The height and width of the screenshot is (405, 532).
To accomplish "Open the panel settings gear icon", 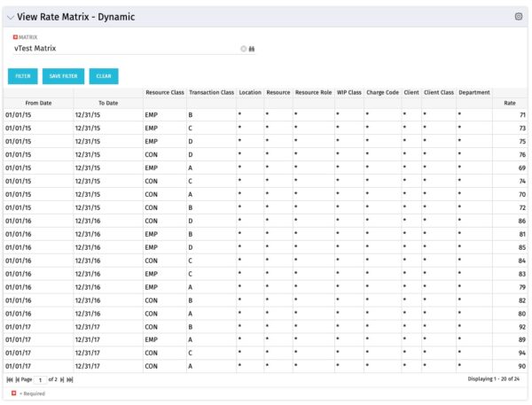I will (519, 16).
